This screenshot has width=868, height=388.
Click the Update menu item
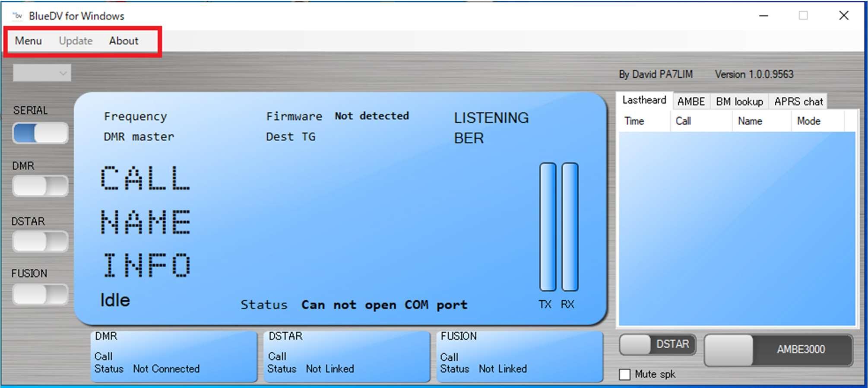click(76, 41)
